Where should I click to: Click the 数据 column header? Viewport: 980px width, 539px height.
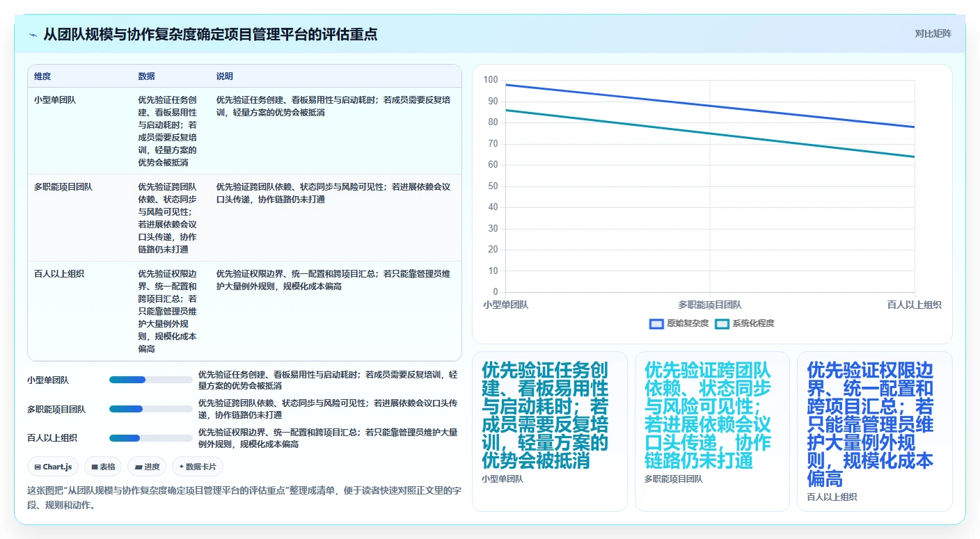pos(147,77)
